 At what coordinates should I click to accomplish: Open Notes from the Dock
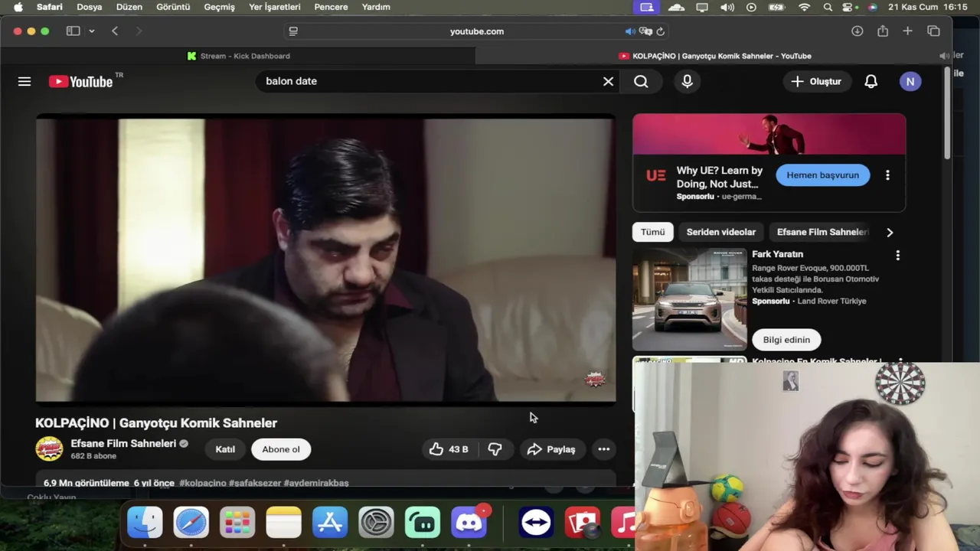[283, 523]
